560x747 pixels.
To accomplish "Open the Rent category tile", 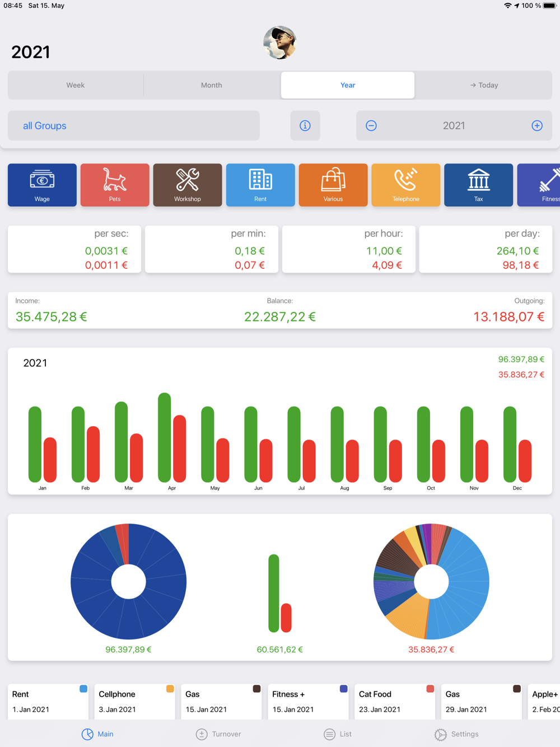I will click(x=260, y=185).
